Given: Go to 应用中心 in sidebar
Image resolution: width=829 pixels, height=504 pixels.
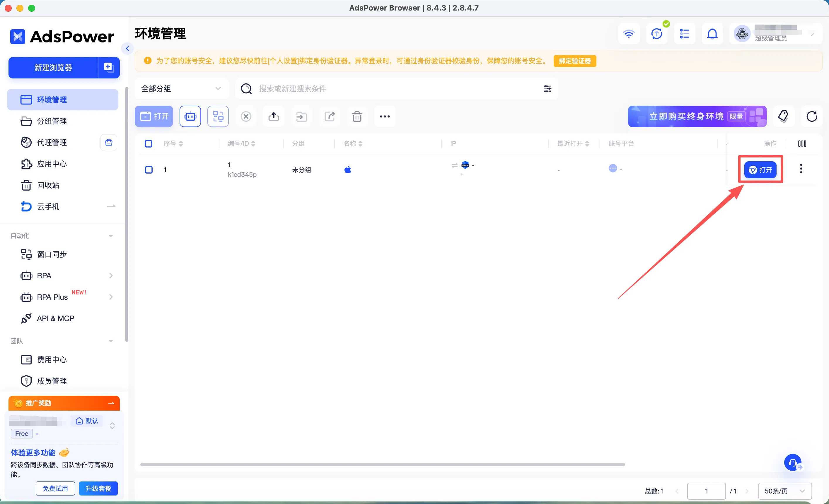Looking at the screenshot, I should 63,164.
